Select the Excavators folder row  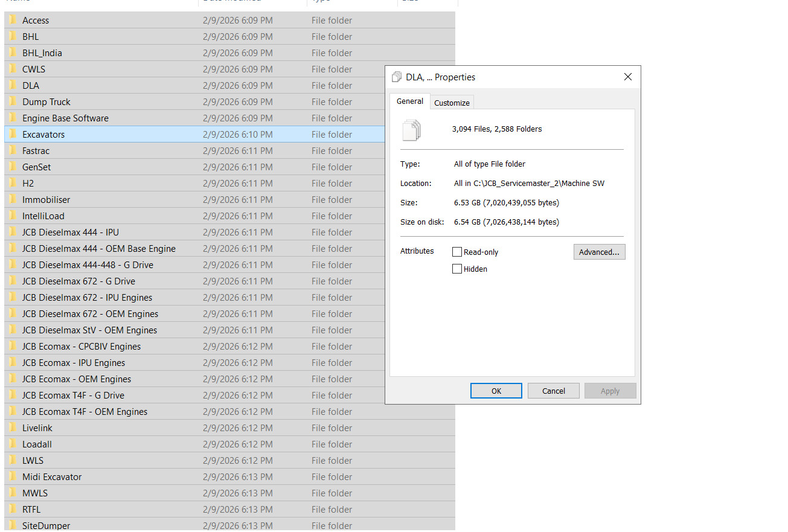point(43,135)
